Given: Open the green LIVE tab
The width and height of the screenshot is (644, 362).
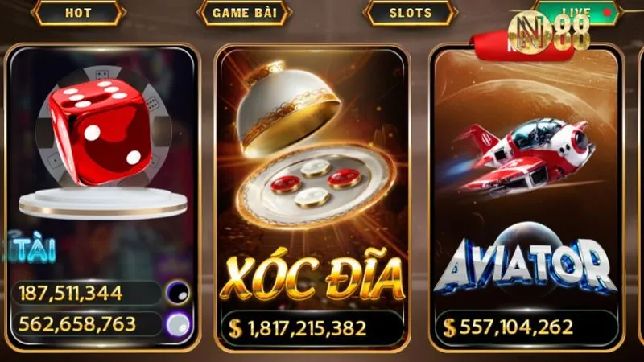Looking at the screenshot, I should (x=577, y=12).
